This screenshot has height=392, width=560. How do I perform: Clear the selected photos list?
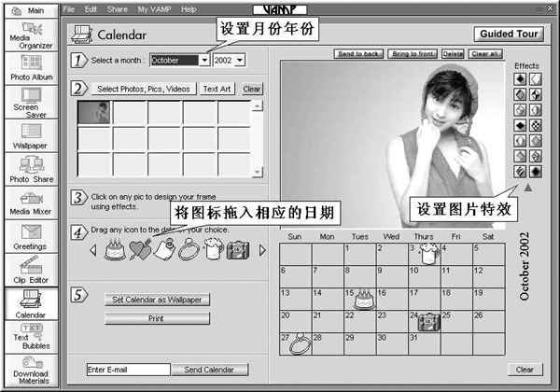(252, 89)
